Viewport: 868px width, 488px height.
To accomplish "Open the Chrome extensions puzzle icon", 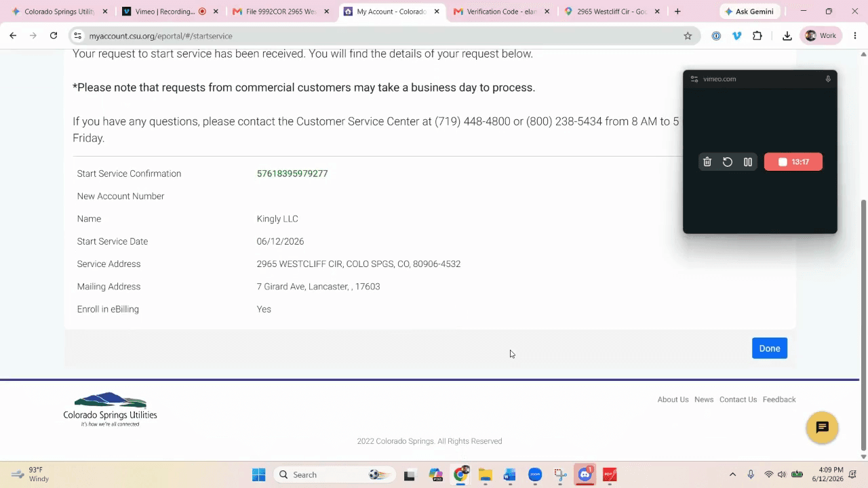I will coord(757,36).
